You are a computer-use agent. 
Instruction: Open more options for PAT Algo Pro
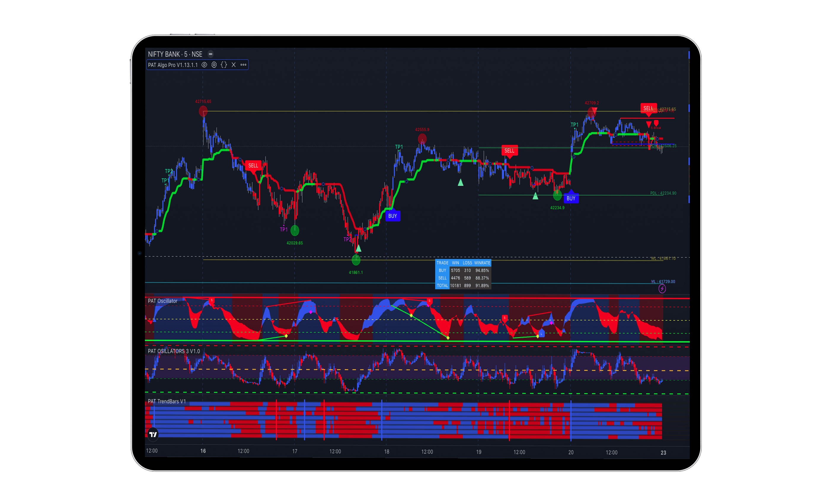click(x=243, y=65)
